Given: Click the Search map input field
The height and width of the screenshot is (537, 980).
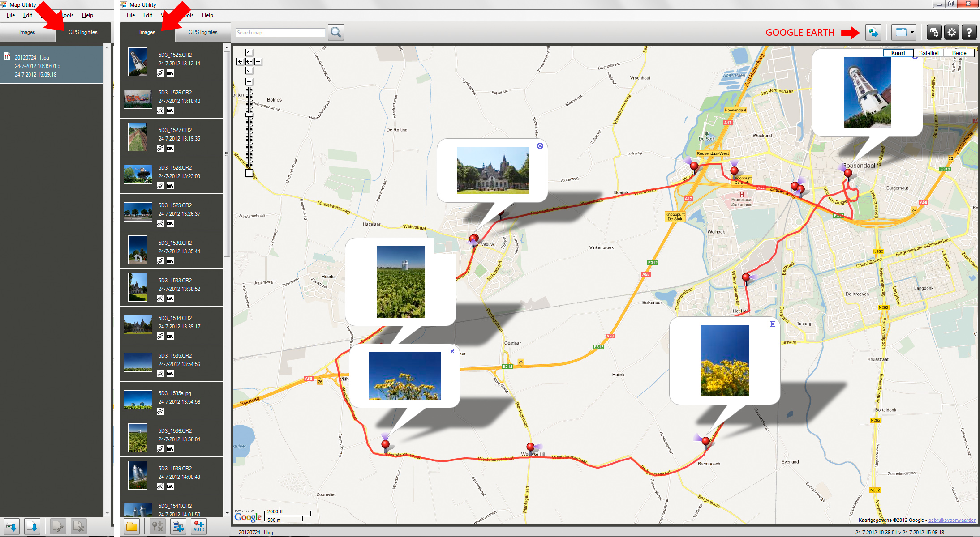Looking at the screenshot, I should (x=280, y=33).
